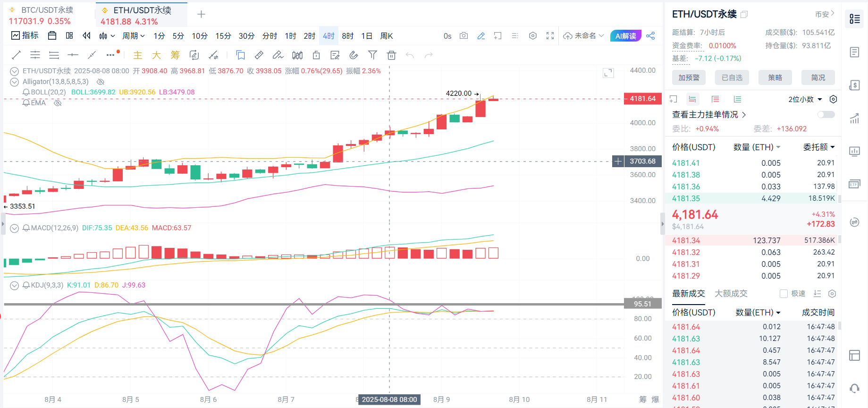Select the 1分 timeframe
The height and width of the screenshot is (408, 868).
point(159,36)
